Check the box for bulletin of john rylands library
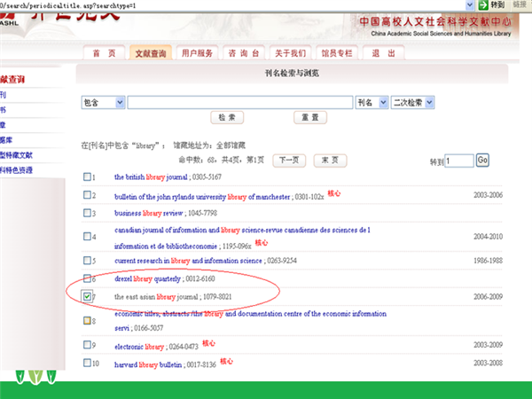 (x=87, y=195)
